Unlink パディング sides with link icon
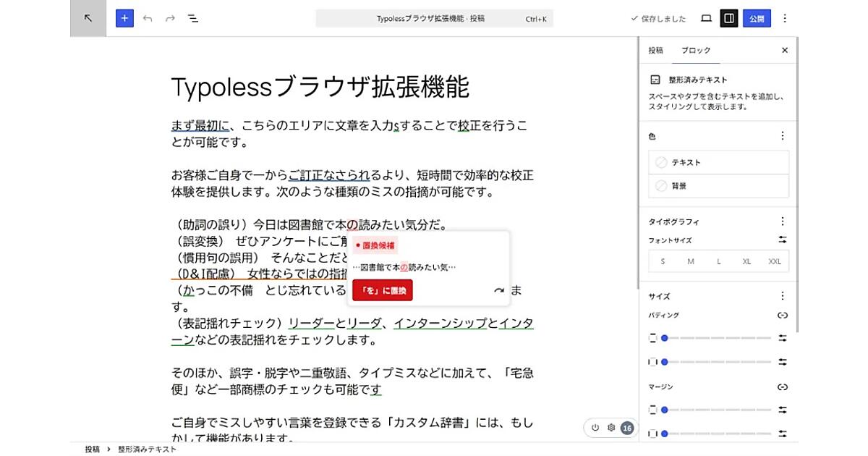Viewport: 868px width, 456px height. (782, 316)
